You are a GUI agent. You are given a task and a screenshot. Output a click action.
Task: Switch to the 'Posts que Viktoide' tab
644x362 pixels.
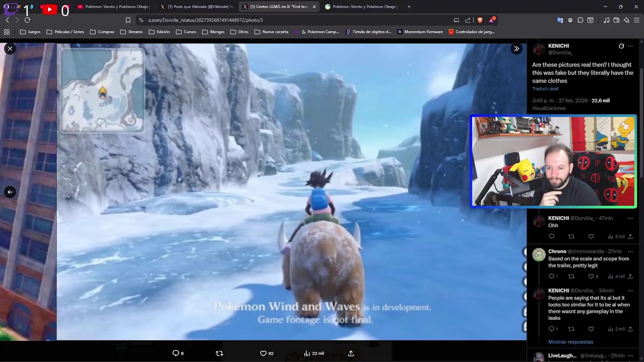pos(196,7)
